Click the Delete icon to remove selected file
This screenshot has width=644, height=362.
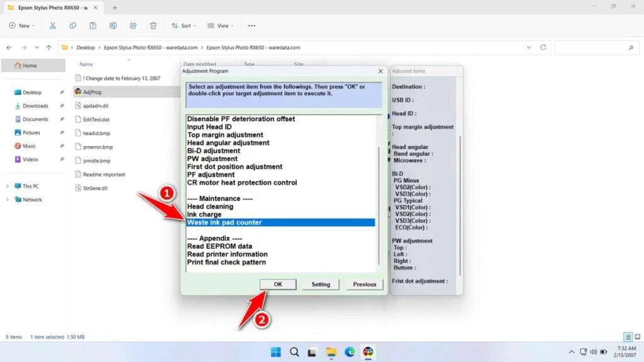[153, 25]
